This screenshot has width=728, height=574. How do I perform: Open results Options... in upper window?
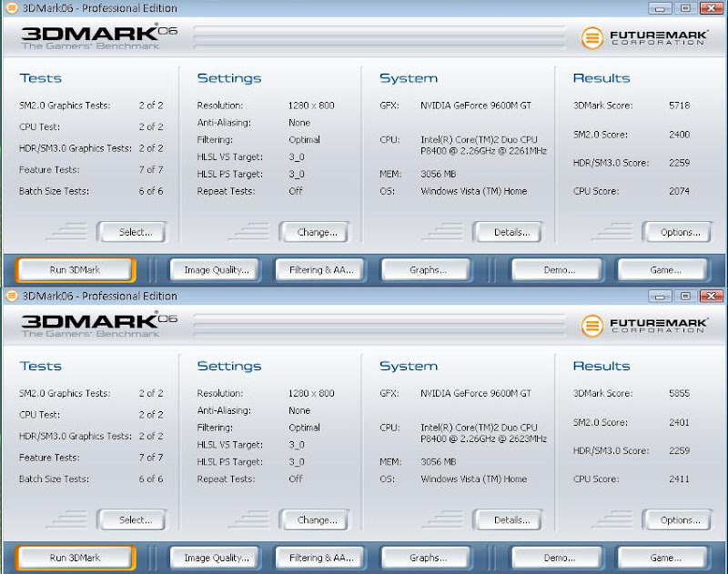(677, 232)
